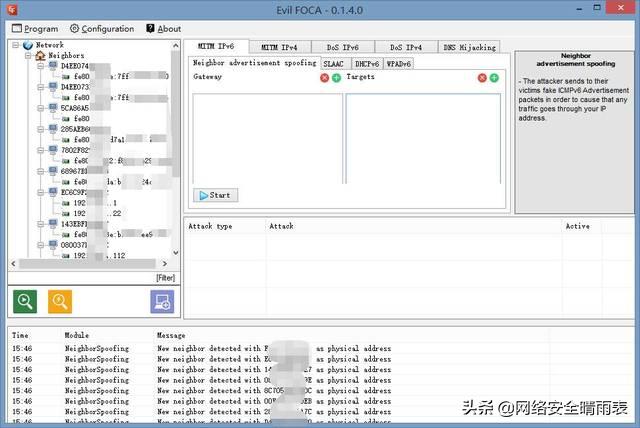
Task: Open the DHCPv6 sub-tab
Action: (367, 64)
